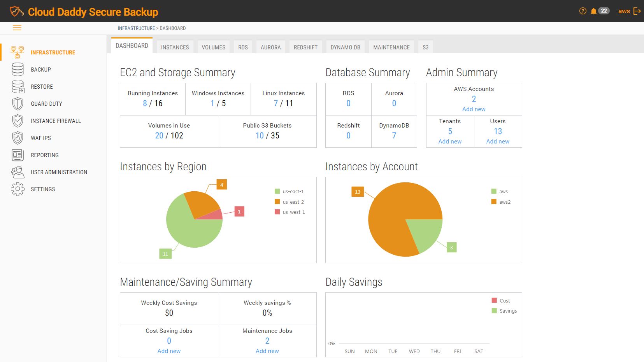Select the Restore icon in the sidebar
This screenshot has height=362, width=644.
pos(17,86)
